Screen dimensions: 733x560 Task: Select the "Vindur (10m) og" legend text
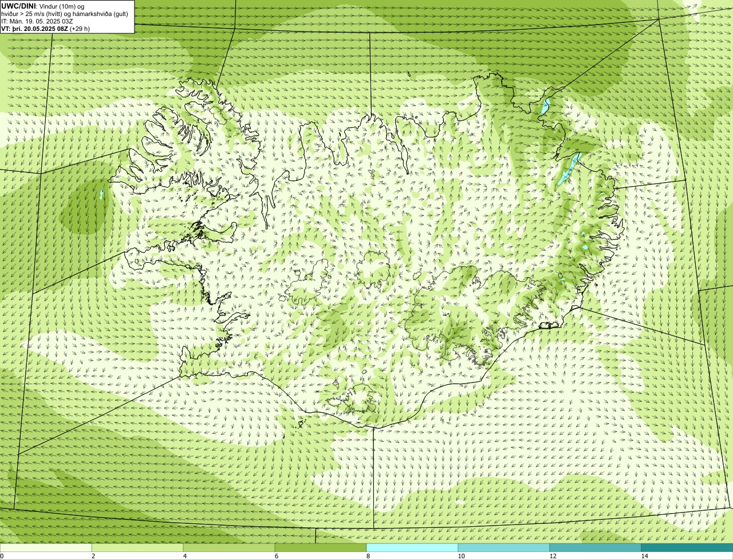coord(62,6)
